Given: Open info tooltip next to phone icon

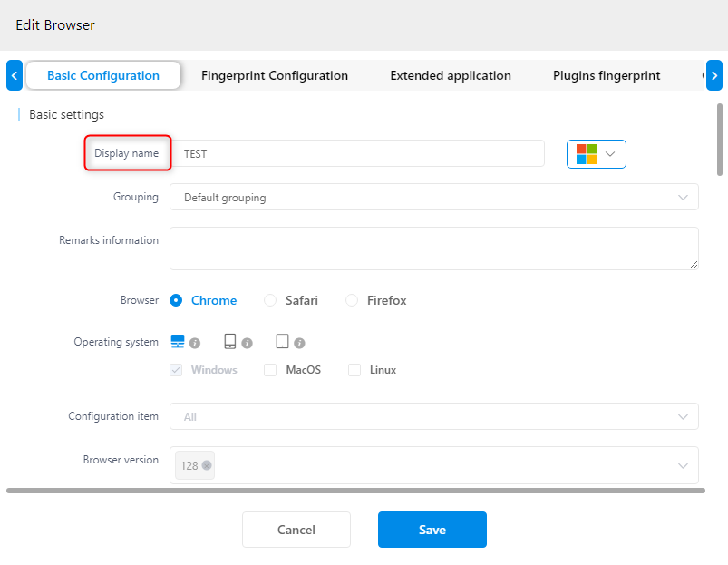Looking at the screenshot, I should click(x=299, y=343).
